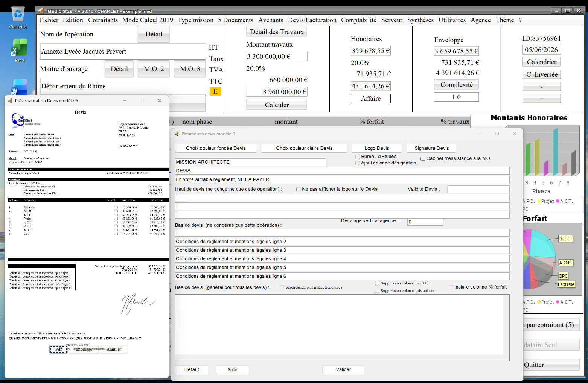Open the Devis/Facturation menu
This screenshot has width=588, height=383.
point(312,20)
